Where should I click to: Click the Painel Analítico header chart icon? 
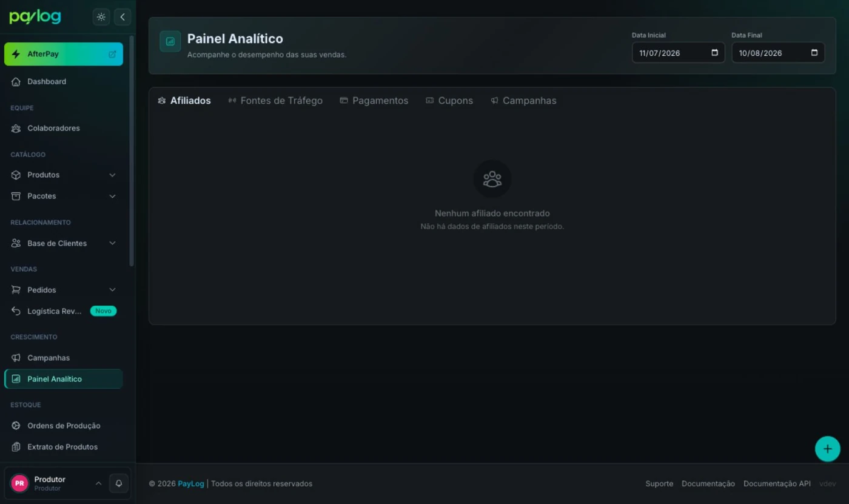pos(170,41)
